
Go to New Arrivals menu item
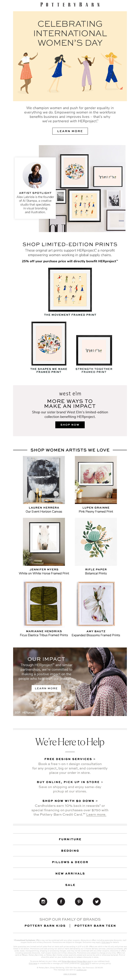(70, 874)
